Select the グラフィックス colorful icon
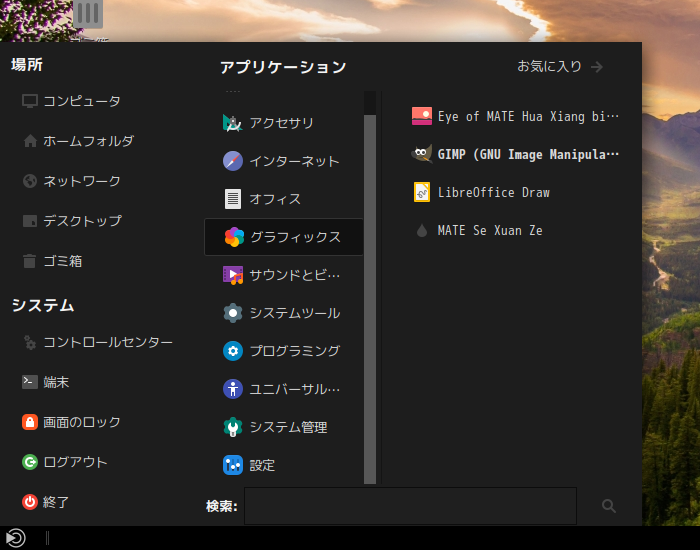This screenshot has width=700, height=550. pos(234,237)
